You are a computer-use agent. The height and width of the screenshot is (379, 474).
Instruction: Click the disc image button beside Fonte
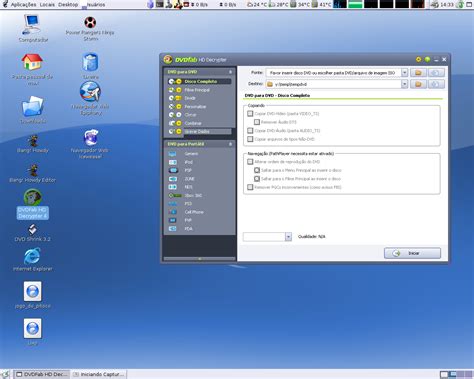click(435, 73)
